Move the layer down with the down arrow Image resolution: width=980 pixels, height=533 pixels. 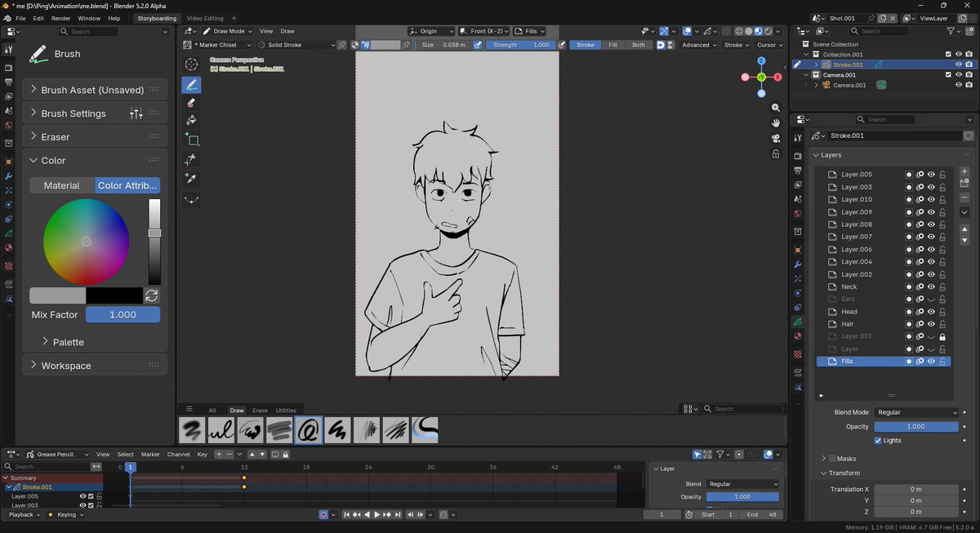tap(964, 241)
